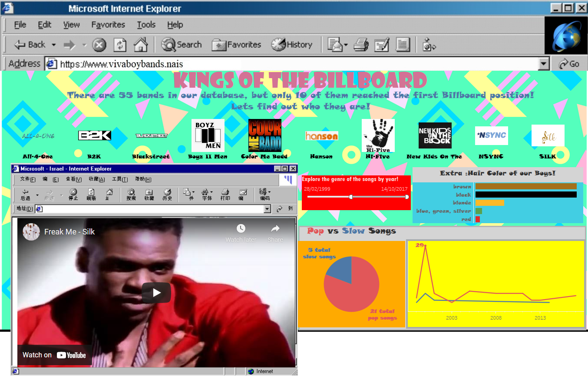The image size is (588, 386).
Task: Click the Messenger icon in main toolbar
Action: (x=429, y=45)
